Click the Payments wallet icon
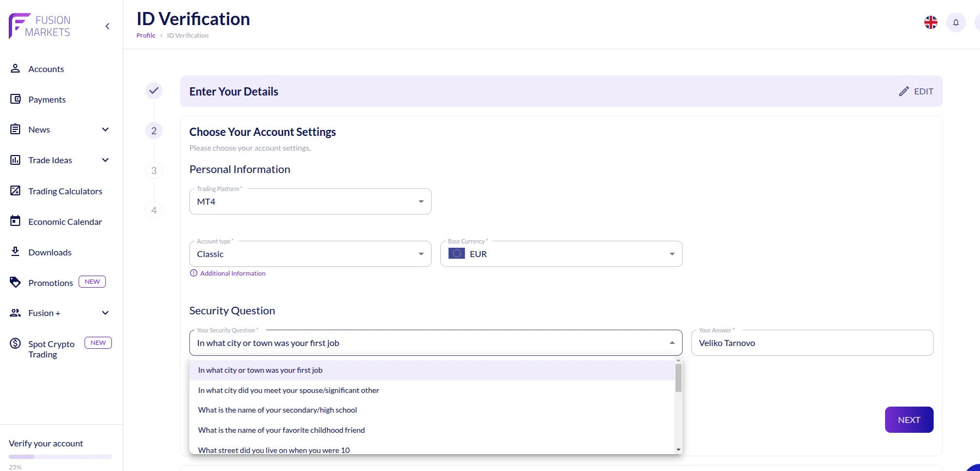Screen dimensions: 980x471 coord(15,99)
